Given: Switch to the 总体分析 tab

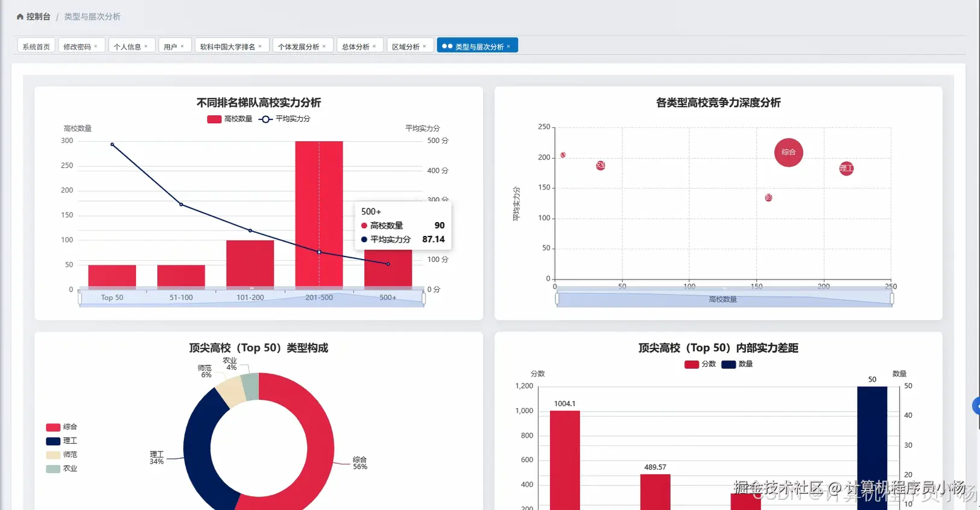Looking at the screenshot, I should (355, 46).
